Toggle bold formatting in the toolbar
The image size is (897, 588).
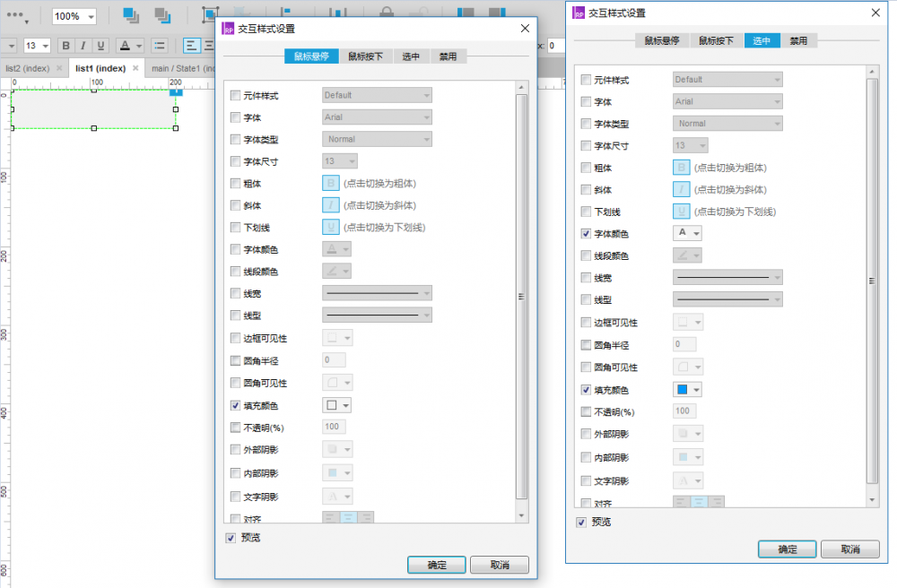click(65, 45)
